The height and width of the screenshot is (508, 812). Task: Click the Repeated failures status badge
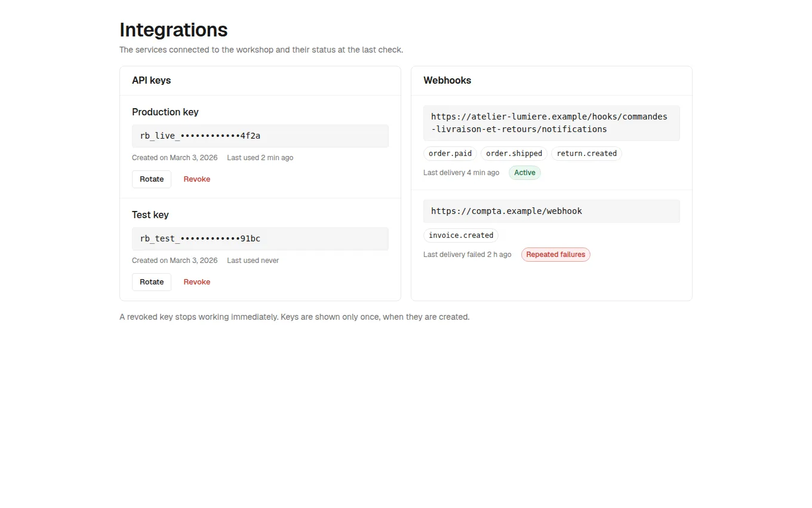click(555, 255)
